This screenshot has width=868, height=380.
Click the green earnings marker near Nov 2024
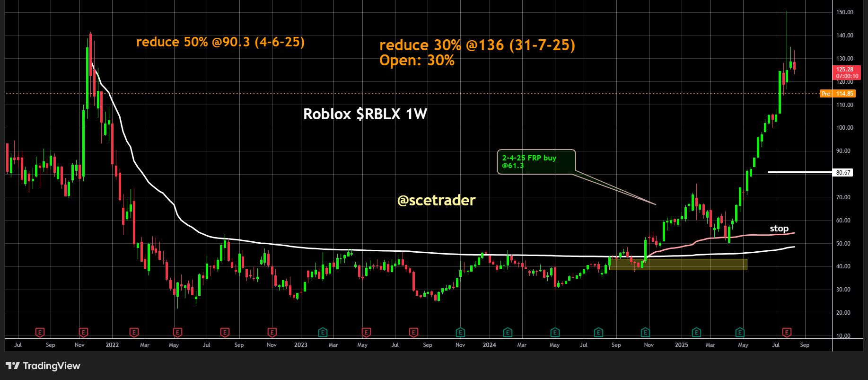pyautogui.click(x=645, y=333)
